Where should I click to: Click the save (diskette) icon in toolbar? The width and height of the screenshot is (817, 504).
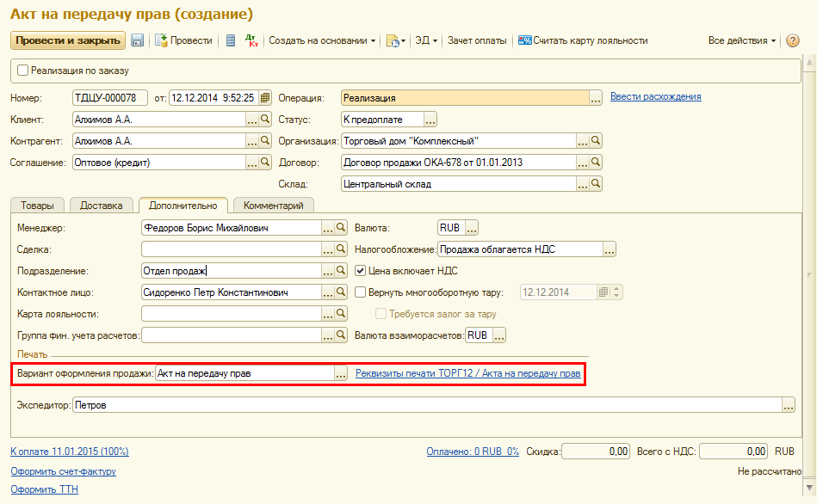click(137, 40)
